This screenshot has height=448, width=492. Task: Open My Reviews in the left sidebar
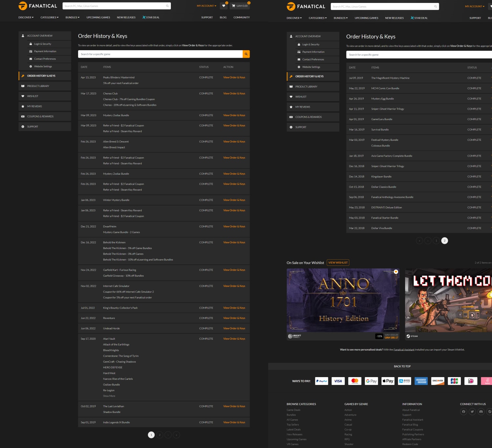pyautogui.click(x=45, y=106)
